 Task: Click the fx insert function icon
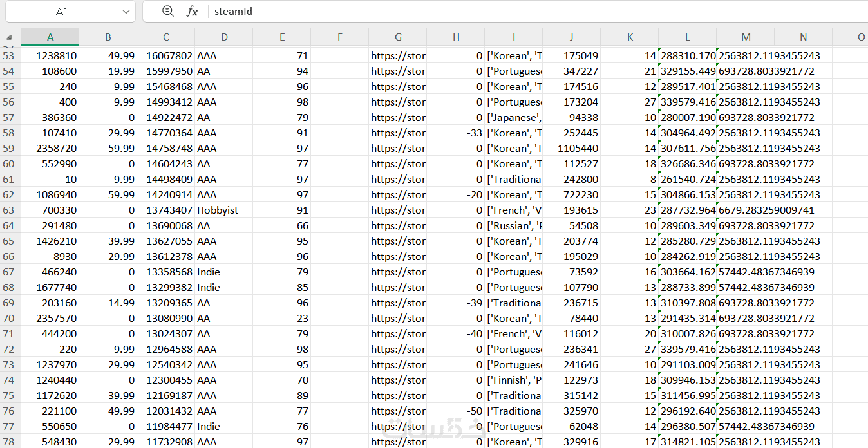click(192, 11)
